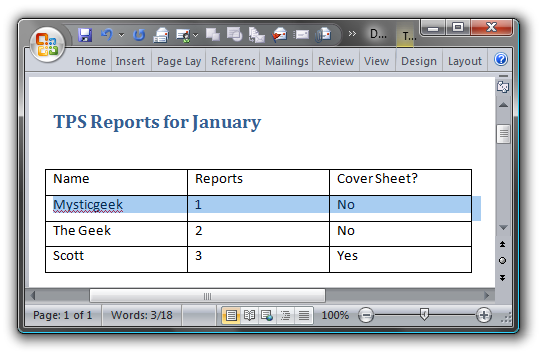
Task: Click the two overlapping squares icon
Action: click(213, 35)
